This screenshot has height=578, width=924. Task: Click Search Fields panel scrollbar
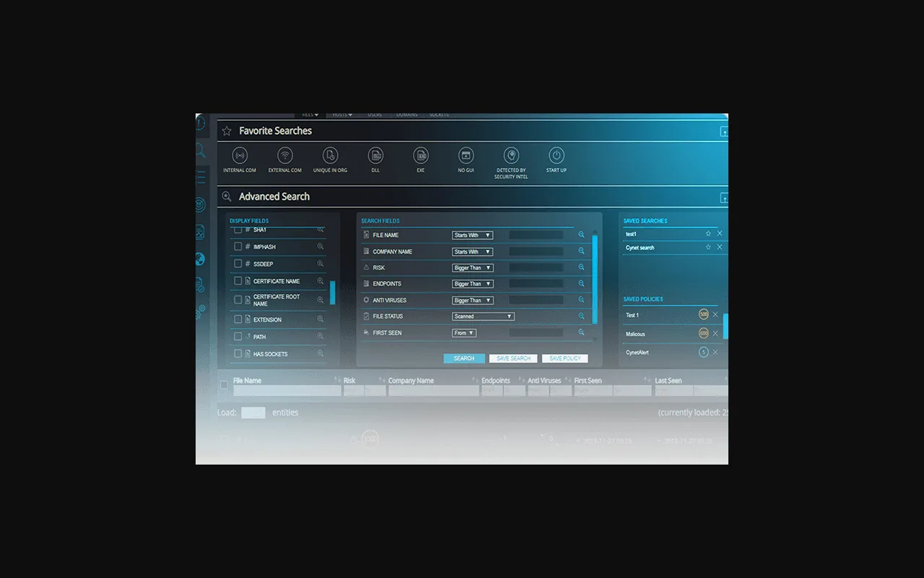pyautogui.click(x=595, y=279)
